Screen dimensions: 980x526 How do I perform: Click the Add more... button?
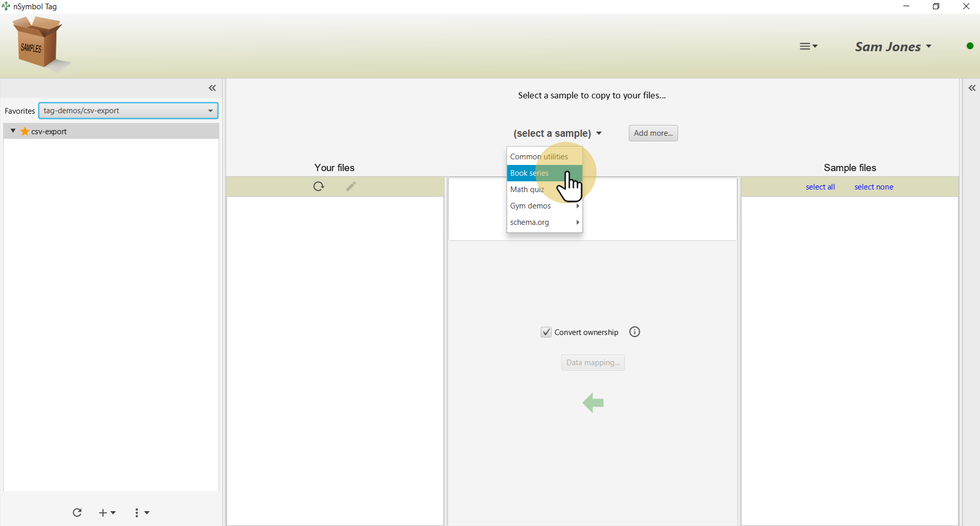click(x=653, y=133)
